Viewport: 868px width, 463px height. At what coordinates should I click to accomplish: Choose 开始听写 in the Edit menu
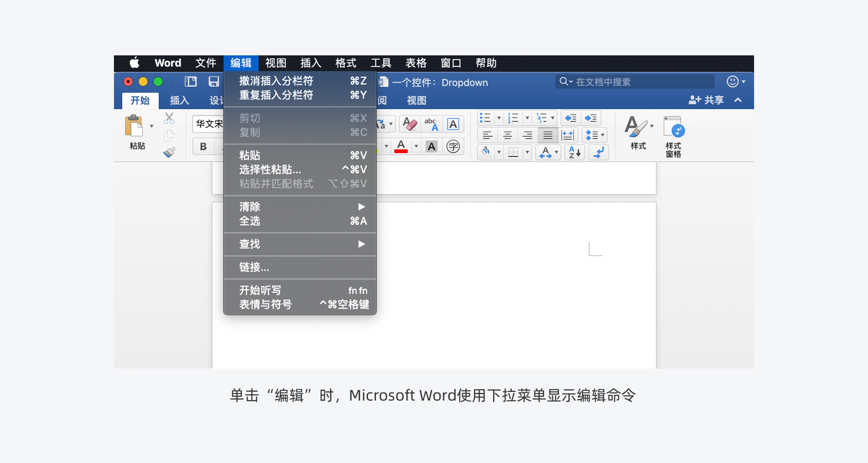(300, 290)
